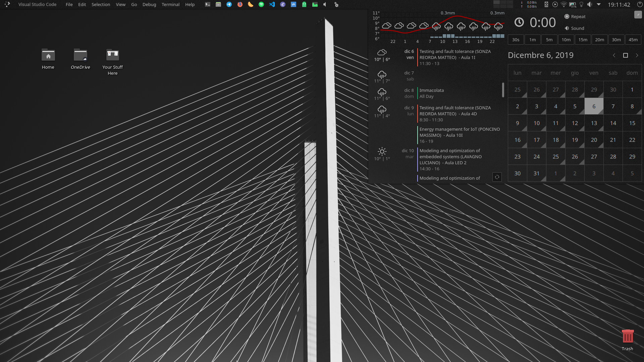Screen dimensions: 644x362
Task: Go to previous month in calendar
Action: click(x=614, y=55)
